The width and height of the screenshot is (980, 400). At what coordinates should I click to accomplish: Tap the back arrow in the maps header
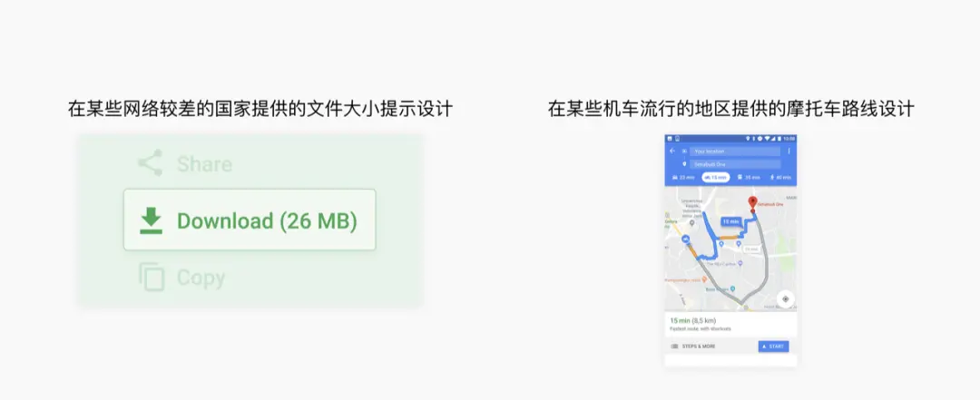[x=672, y=151]
